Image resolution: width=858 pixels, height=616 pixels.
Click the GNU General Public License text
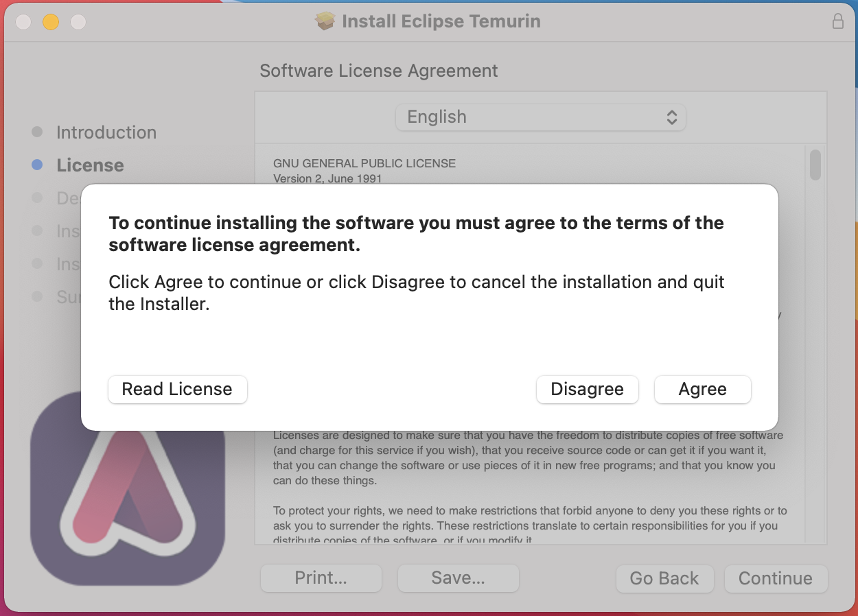(364, 163)
